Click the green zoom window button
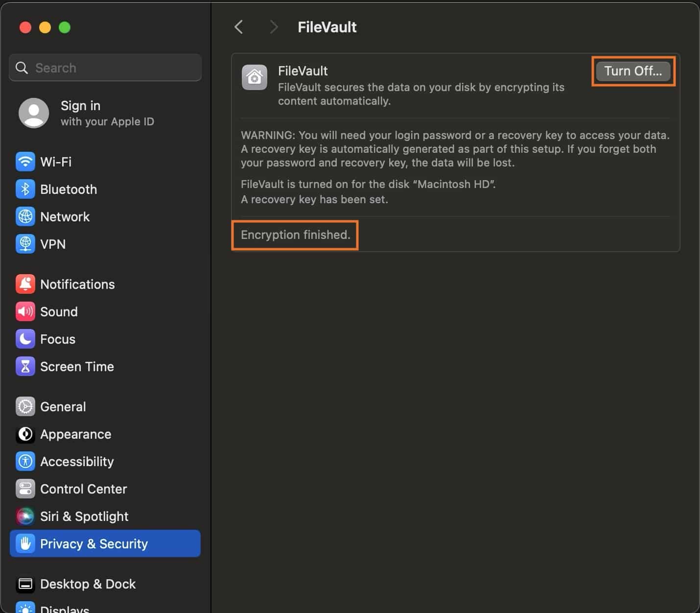The image size is (700, 613). [65, 27]
